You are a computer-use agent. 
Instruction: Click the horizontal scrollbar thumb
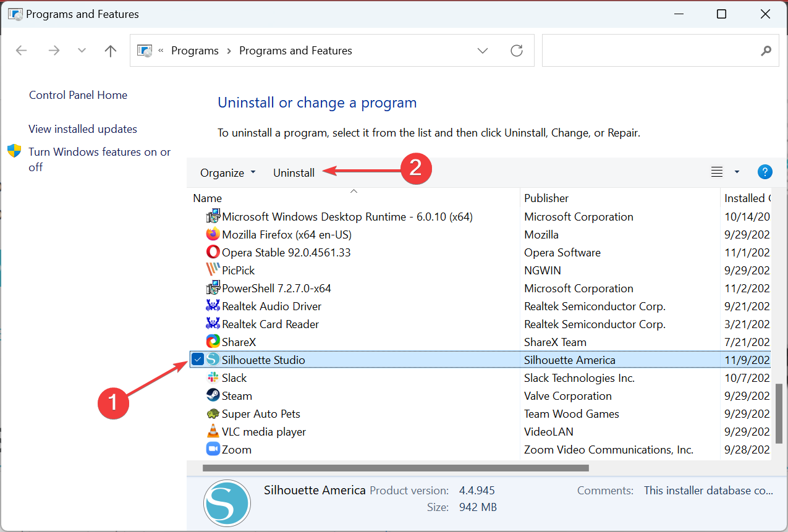tap(396, 468)
